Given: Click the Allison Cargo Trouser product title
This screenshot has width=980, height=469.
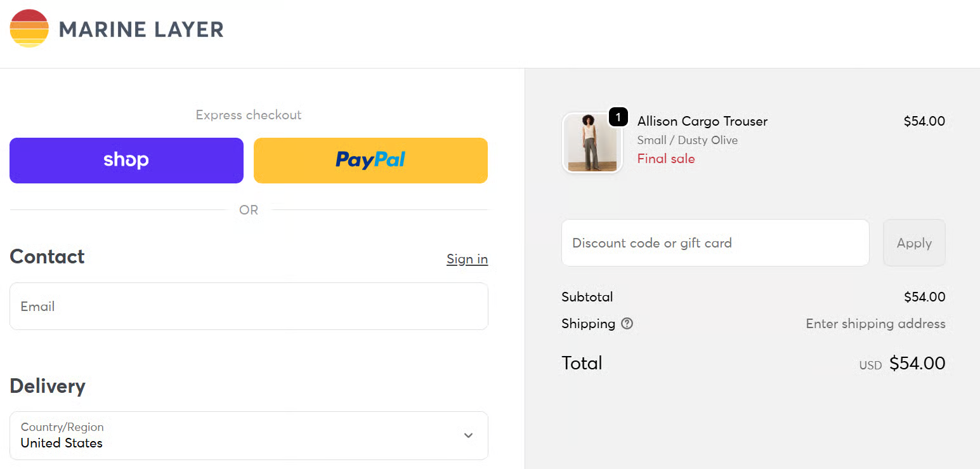Looking at the screenshot, I should tap(702, 121).
